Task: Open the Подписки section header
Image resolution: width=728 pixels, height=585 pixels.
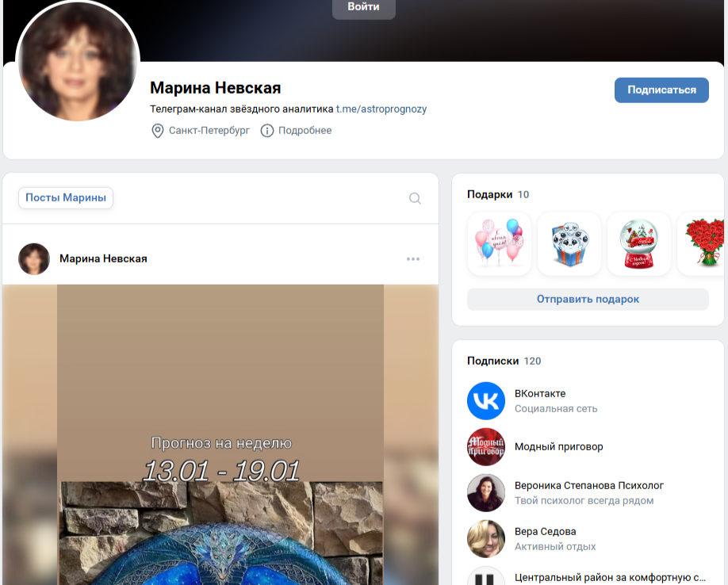Action: point(492,361)
